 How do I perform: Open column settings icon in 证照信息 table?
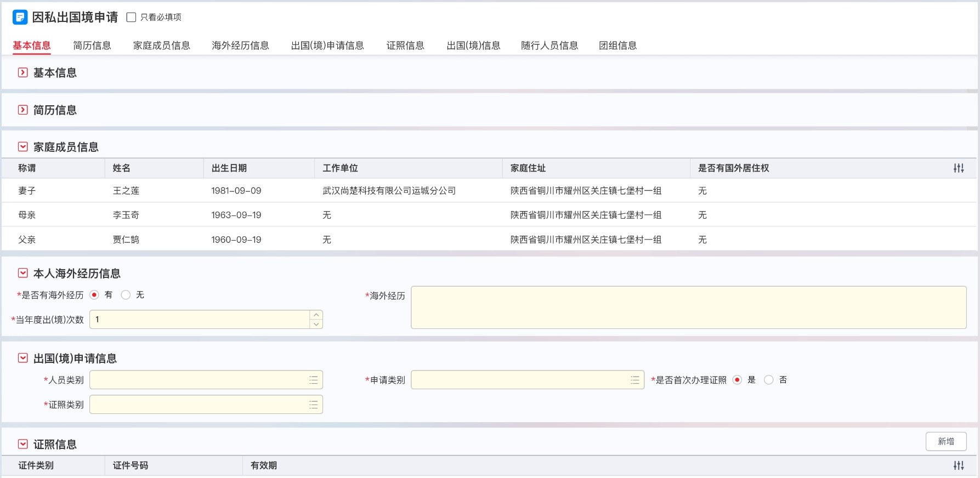click(x=959, y=465)
